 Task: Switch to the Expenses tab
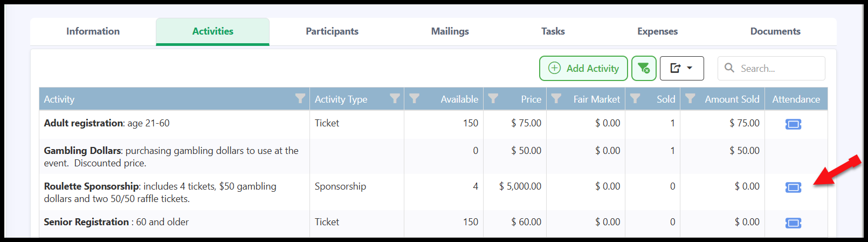(657, 31)
